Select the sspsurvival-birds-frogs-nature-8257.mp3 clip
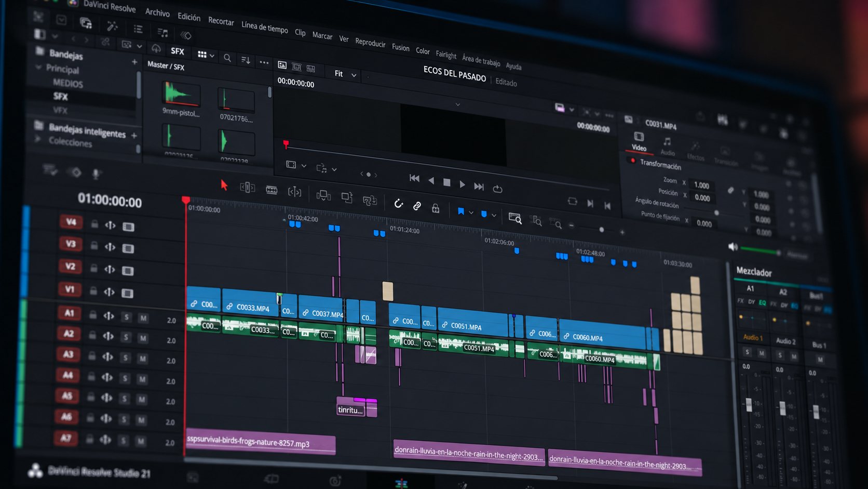 (260, 442)
